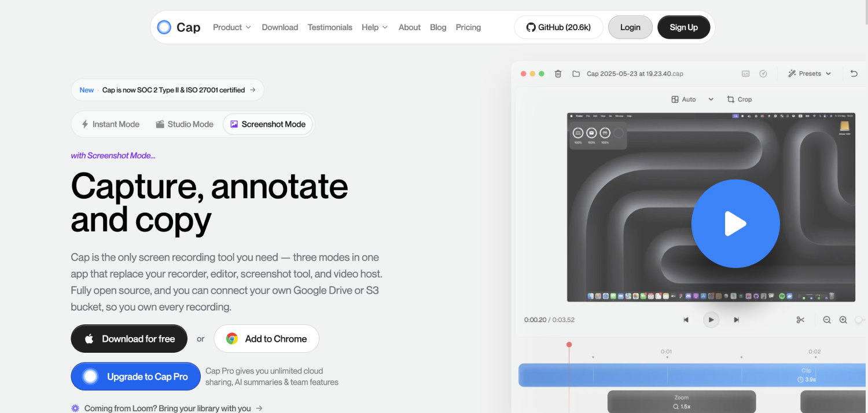Image resolution: width=868 pixels, height=413 pixels.
Task: Click the 0:01 mark on the timeline ruler
Action: coord(667,352)
